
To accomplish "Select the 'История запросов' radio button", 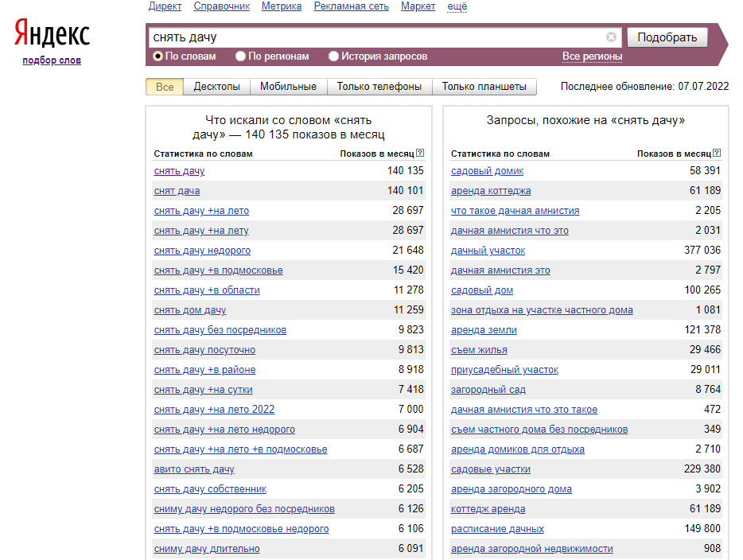I will click(333, 56).
